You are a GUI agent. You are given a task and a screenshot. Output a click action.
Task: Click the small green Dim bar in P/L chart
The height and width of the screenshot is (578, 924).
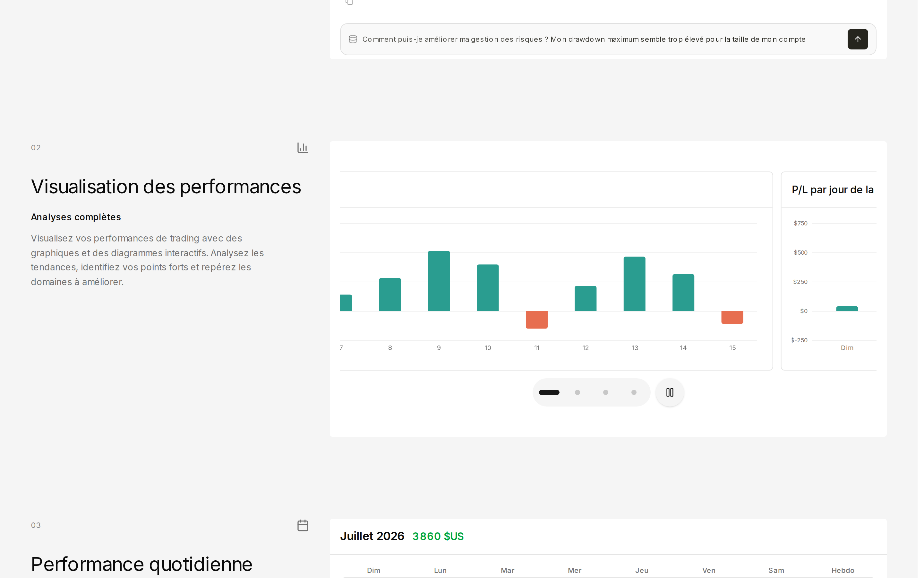tap(847, 309)
